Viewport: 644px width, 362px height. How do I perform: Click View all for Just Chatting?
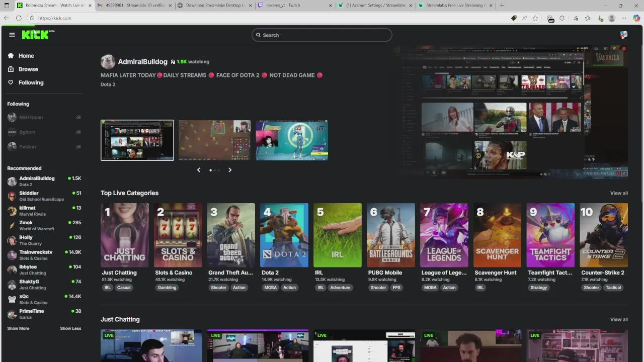click(619, 319)
